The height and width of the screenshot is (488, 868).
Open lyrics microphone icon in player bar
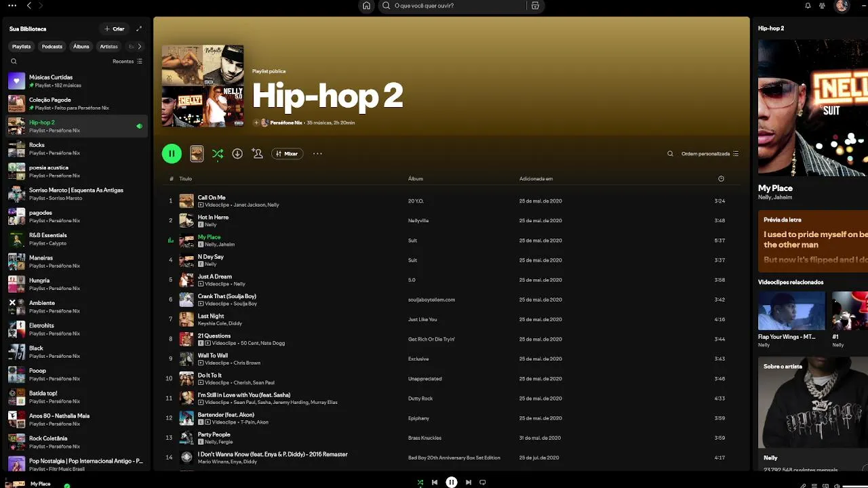click(x=803, y=485)
